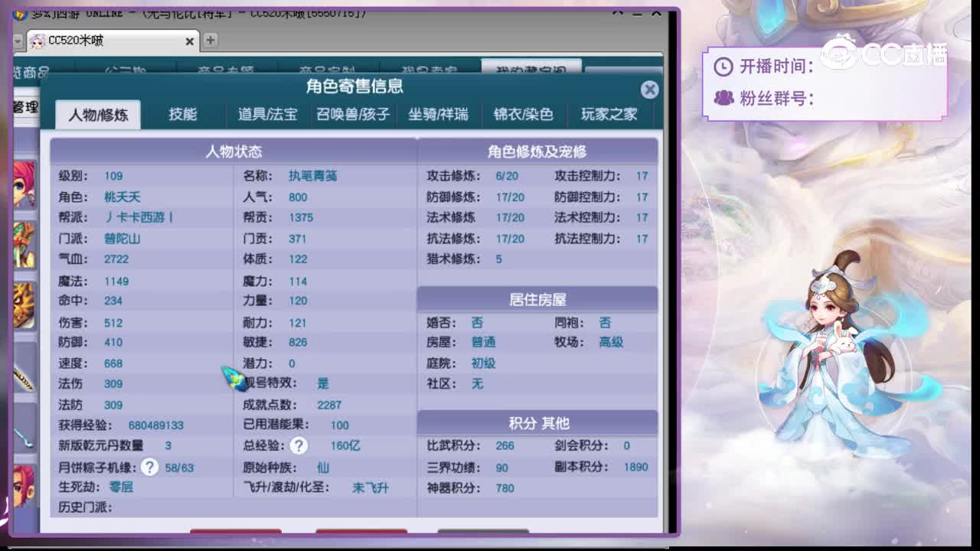Click the 攻击修炼 value 6/20

[507, 176]
